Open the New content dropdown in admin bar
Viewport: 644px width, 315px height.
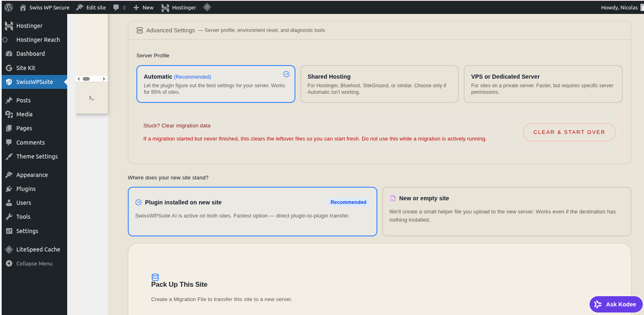(x=143, y=7)
